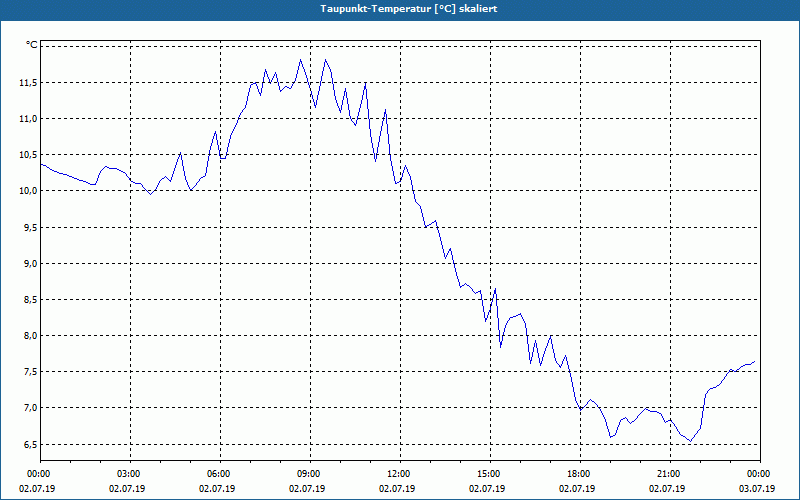Select the "7,0" y-axis value
The height and width of the screenshot is (500, 800).
[30, 408]
